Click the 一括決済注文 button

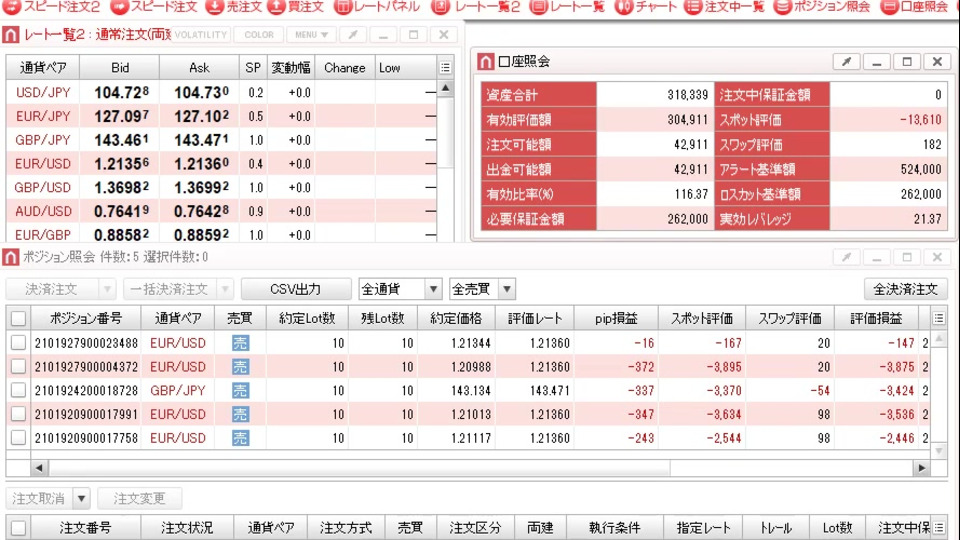(170, 289)
